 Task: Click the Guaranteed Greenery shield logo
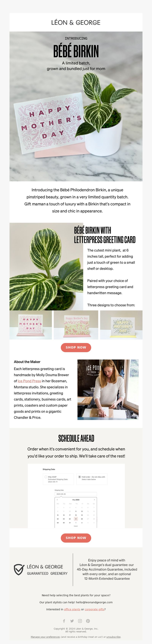[19, 569]
